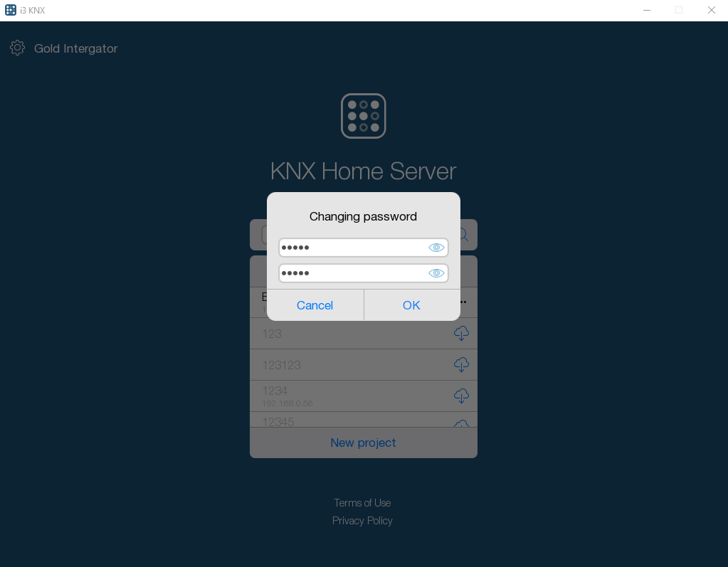Show the confirmation password via its eye icon
728x567 pixels.
(436, 272)
